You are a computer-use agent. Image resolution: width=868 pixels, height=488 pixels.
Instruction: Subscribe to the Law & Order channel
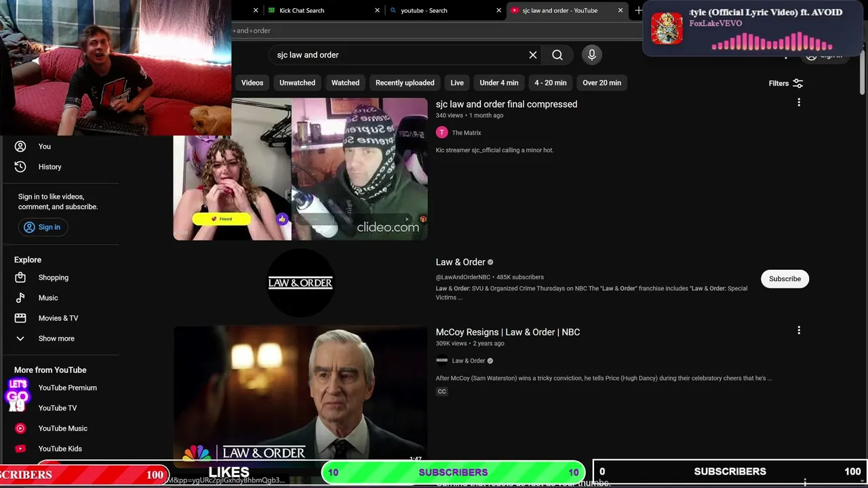(x=785, y=279)
